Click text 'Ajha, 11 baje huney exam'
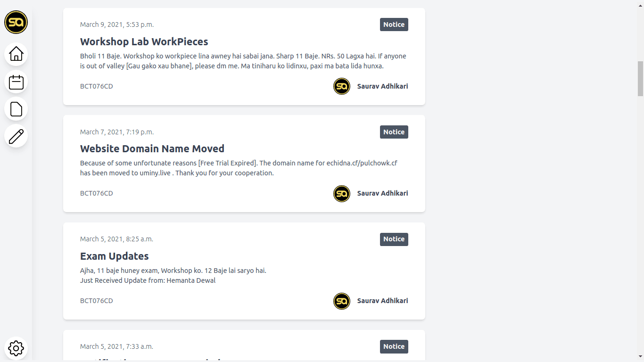The height and width of the screenshot is (362, 644). point(119,271)
